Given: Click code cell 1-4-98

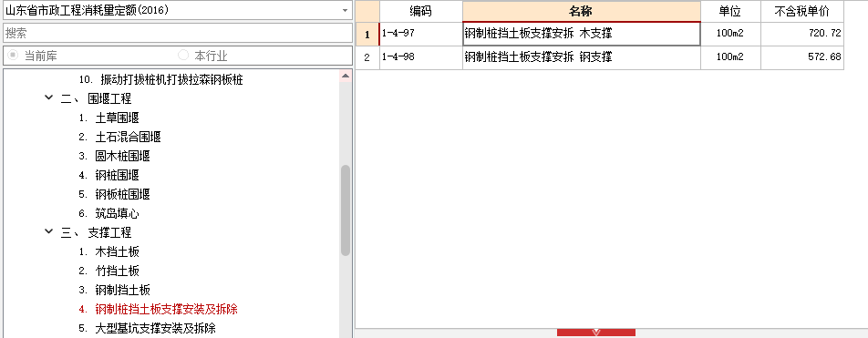Looking at the screenshot, I should tap(420, 57).
